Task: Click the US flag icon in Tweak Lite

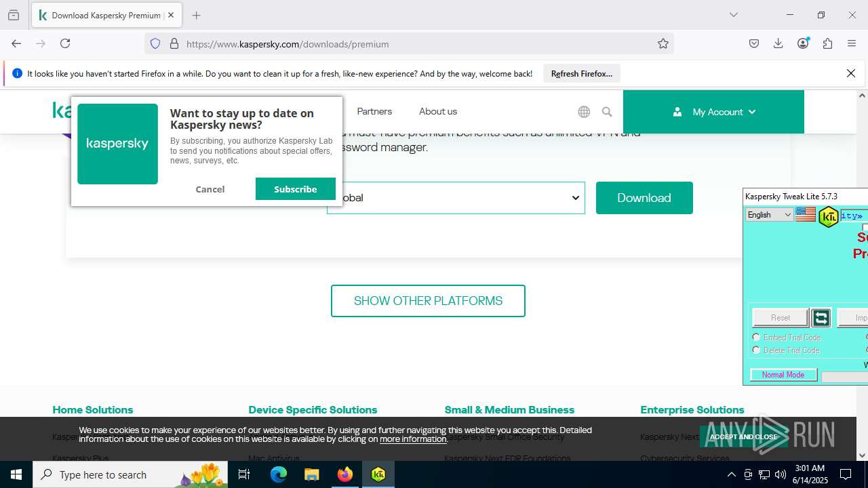Action: click(x=806, y=215)
